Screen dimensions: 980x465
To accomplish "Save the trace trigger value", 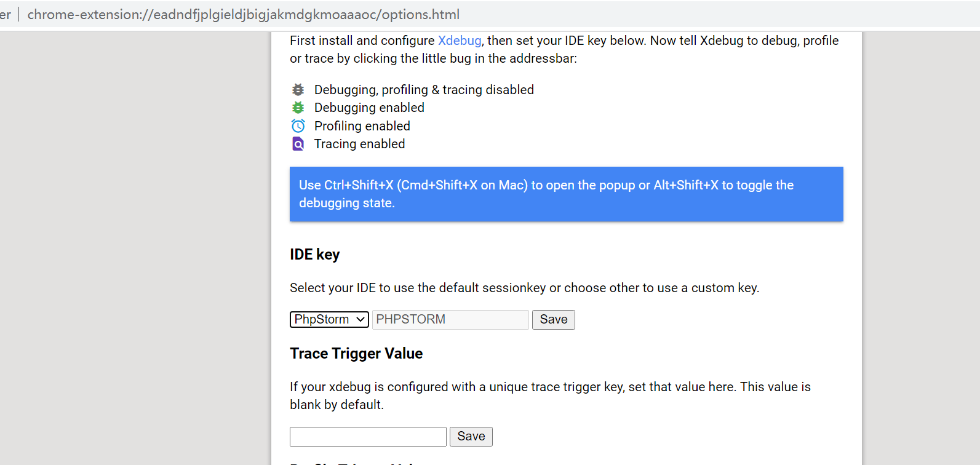I will [x=471, y=436].
